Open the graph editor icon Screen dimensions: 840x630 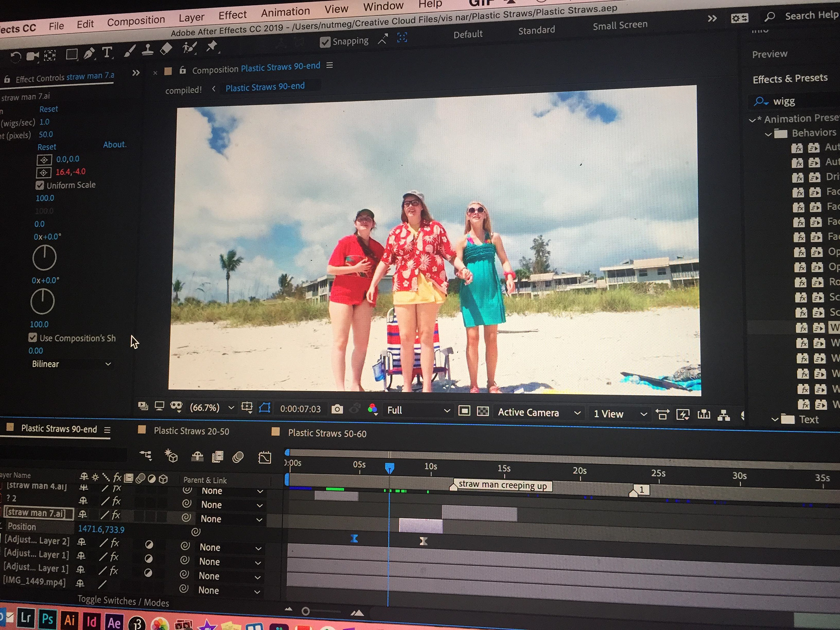(265, 458)
